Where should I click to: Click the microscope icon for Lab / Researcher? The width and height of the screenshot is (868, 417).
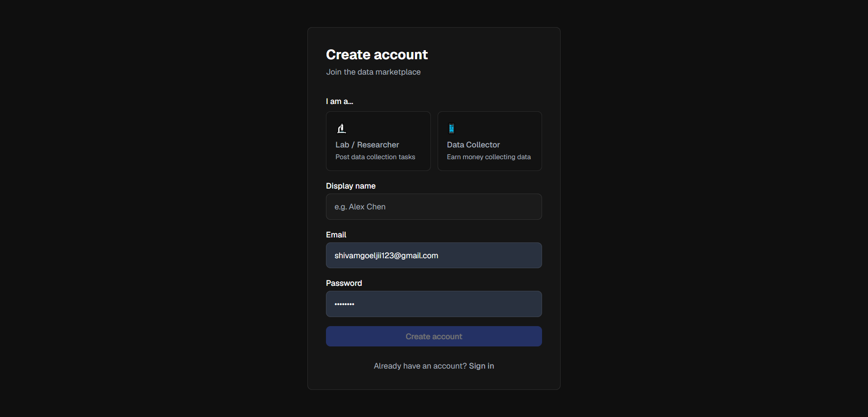click(x=342, y=128)
